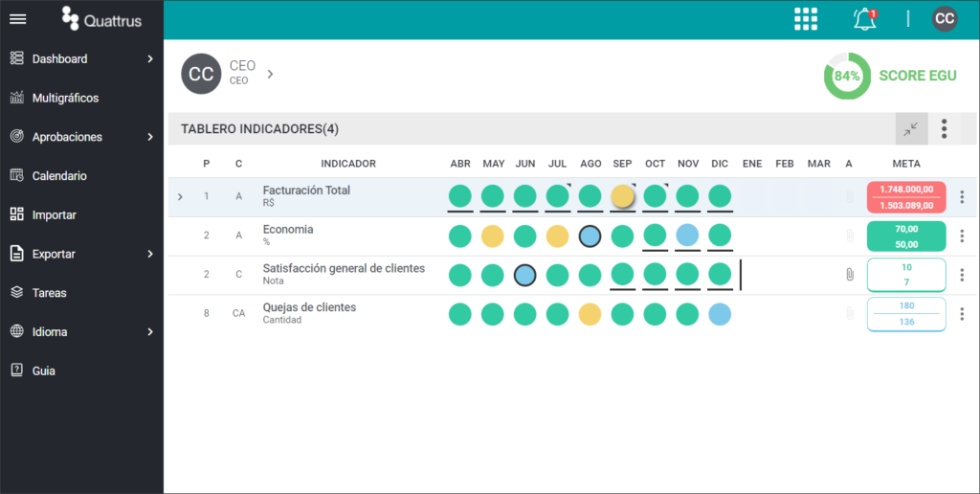Viewport: 980px width, 494px height.
Task: Click the Facturación Total meta value box
Action: tap(906, 197)
